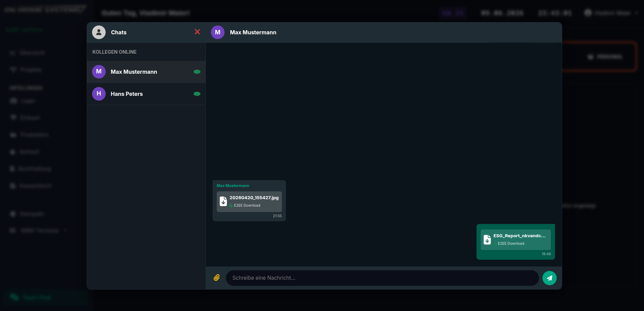Screen dimensions: 644x311
Task: Click 'KOLLEGEN ONLINE' heading
Action: (x=114, y=52)
